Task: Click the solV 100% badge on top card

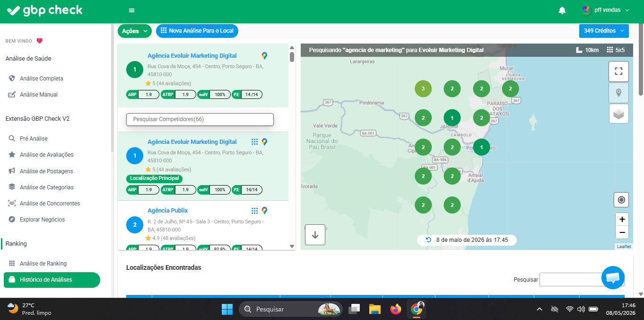Action: pyautogui.click(x=214, y=95)
